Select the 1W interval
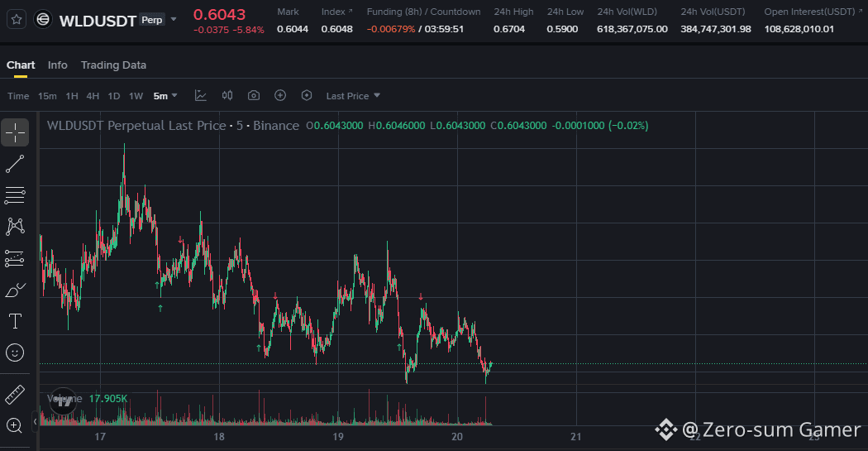This screenshot has height=451, width=868. [x=136, y=96]
